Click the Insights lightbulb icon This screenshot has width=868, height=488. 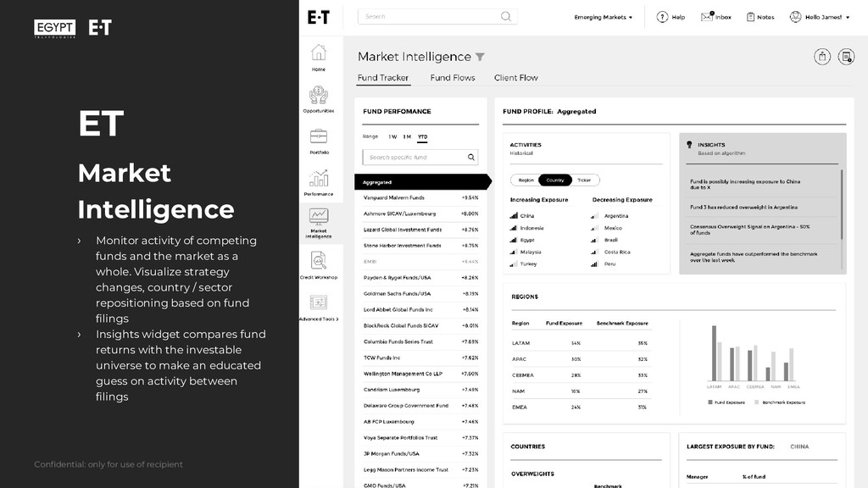point(689,144)
